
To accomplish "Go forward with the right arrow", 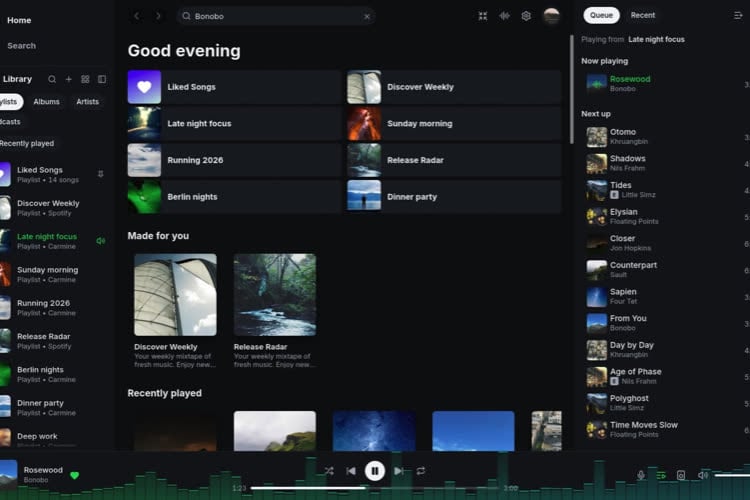I will click(158, 16).
